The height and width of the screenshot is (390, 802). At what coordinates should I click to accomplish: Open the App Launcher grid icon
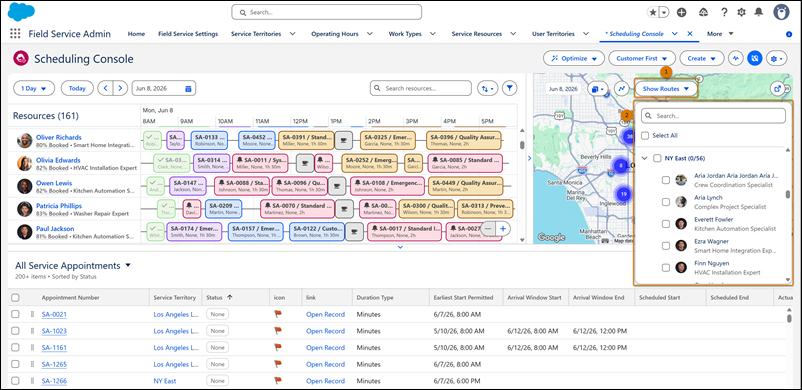15,34
